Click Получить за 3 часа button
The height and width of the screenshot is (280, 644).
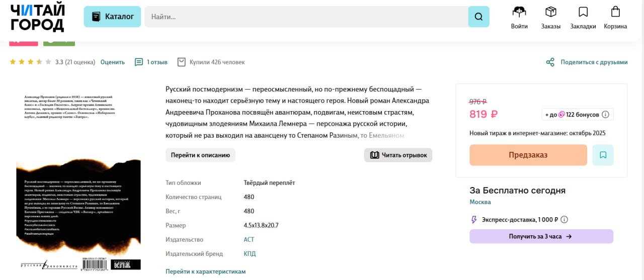coord(541,236)
